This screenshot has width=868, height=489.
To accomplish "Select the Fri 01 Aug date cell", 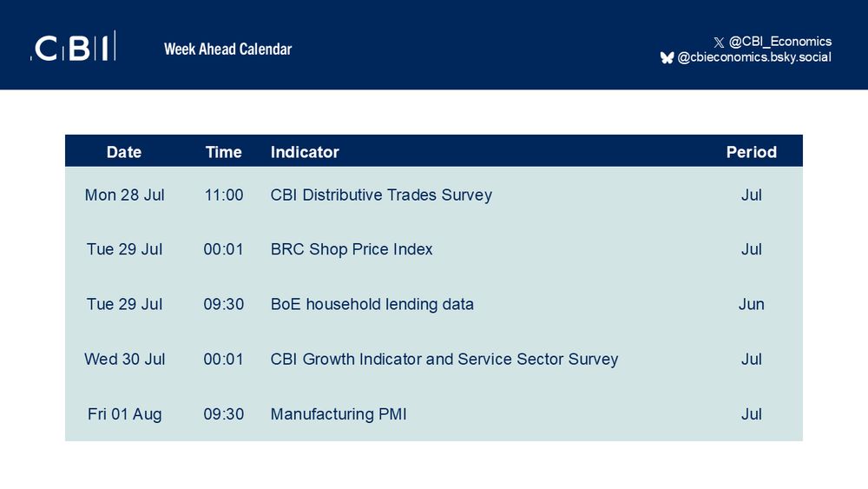I will (124, 413).
